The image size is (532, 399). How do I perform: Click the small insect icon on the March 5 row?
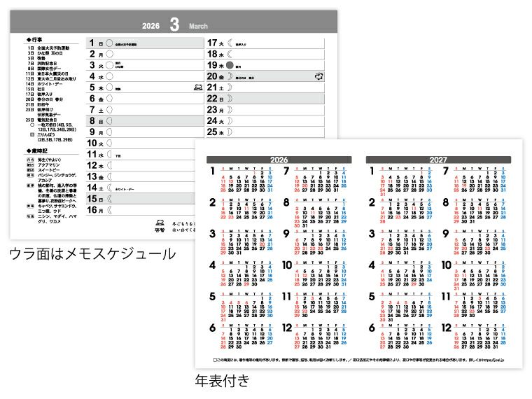tap(198, 88)
